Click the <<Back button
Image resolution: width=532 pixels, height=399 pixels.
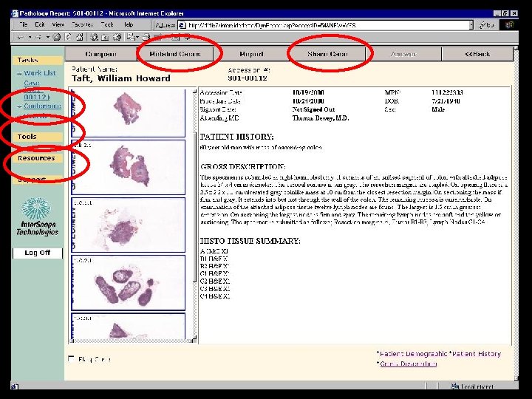point(477,54)
